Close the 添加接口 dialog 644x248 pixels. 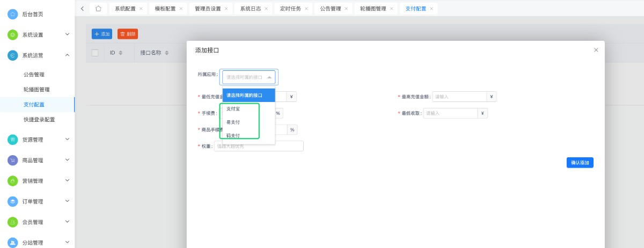(596, 50)
